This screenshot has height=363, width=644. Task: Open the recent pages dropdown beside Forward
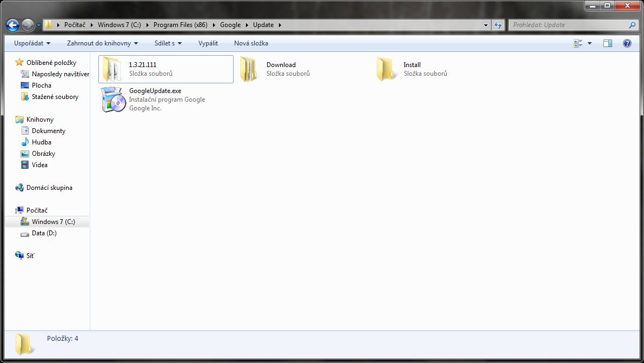pos(38,25)
